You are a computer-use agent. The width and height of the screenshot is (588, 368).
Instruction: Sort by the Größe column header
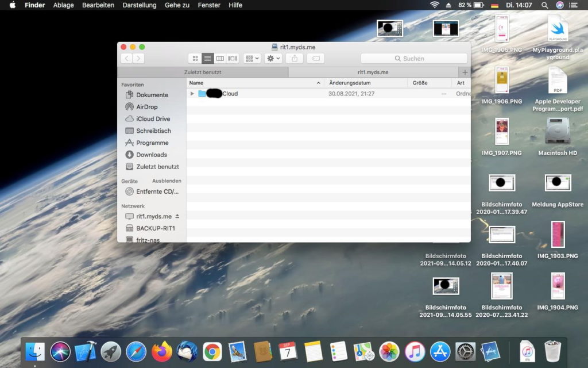point(430,83)
